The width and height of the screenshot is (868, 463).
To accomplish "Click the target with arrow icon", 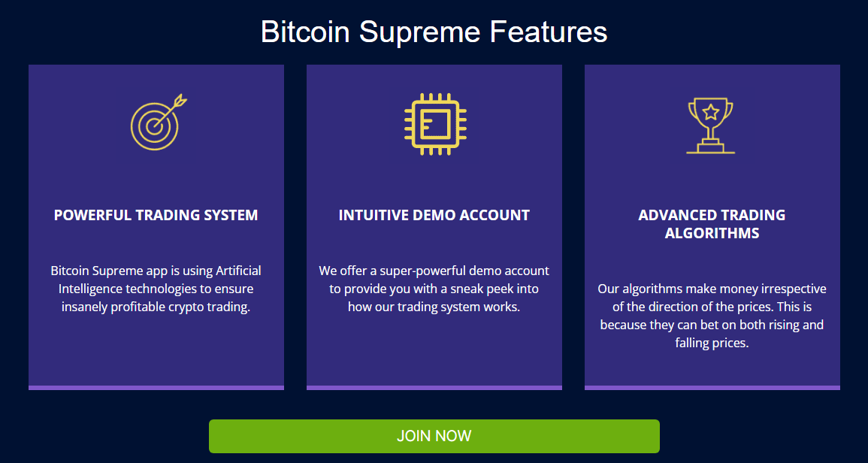I will tap(155, 125).
